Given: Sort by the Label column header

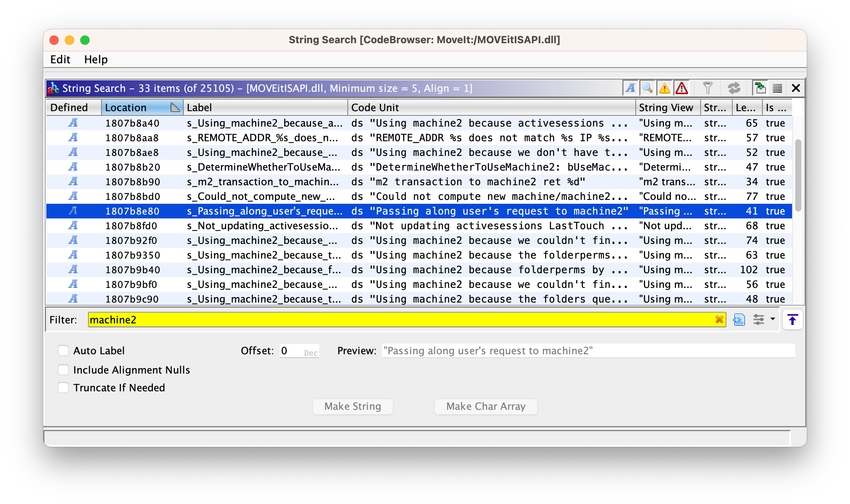Looking at the screenshot, I should click(x=265, y=107).
